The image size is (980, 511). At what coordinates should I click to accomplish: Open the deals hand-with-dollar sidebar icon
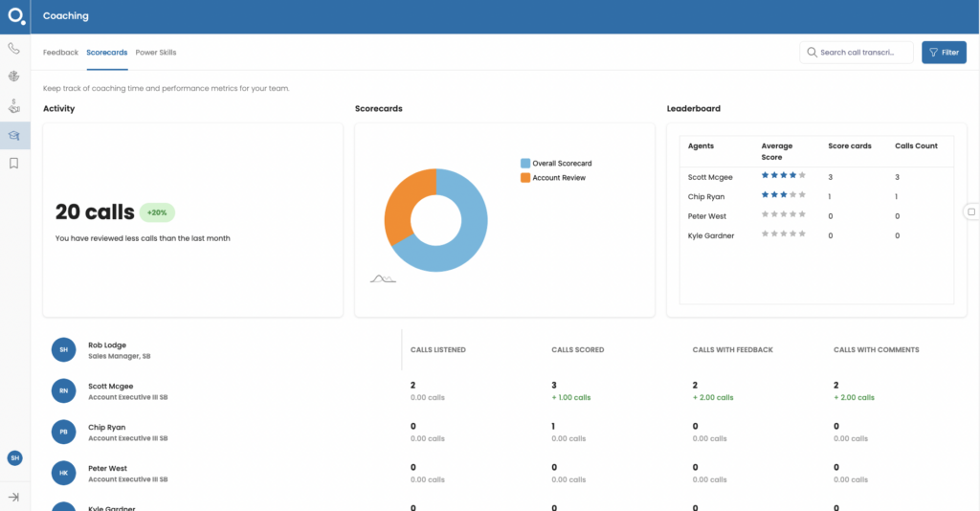[14, 106]
